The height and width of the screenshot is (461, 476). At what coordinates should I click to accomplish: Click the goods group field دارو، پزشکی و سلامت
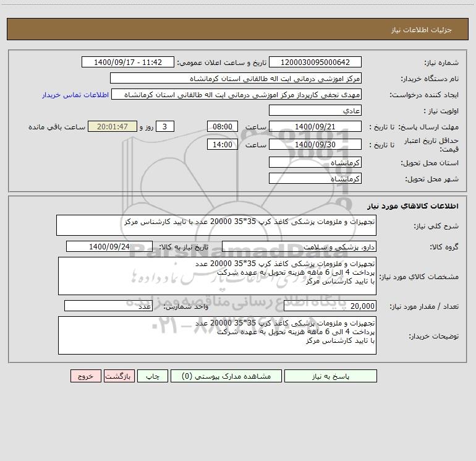[x=299, y=246]
